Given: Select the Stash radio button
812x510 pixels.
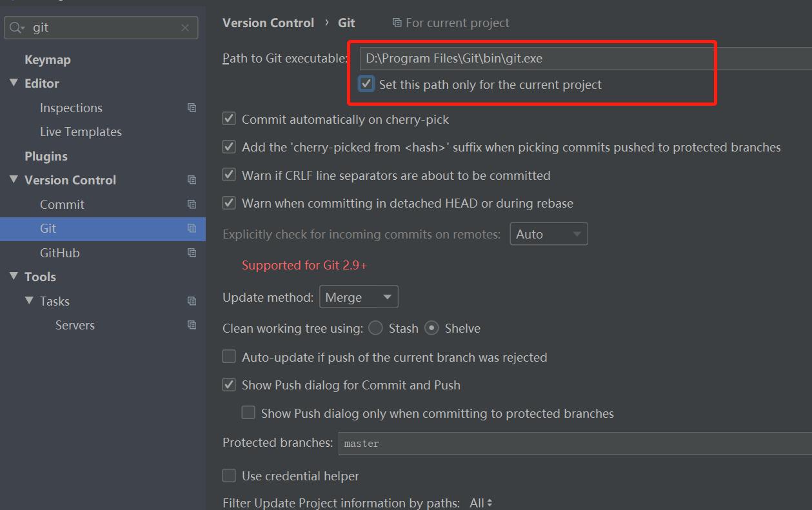Looking at the screenshot, I should pyautogui.click(x=375, y=328).
